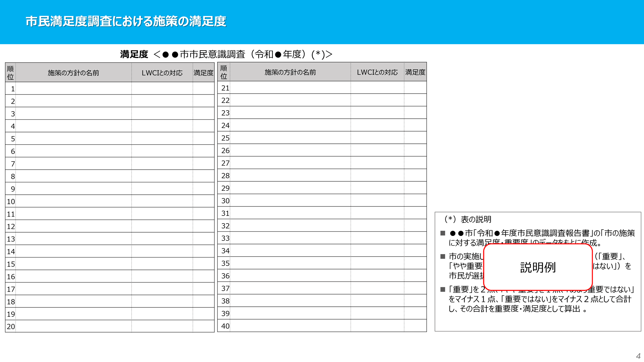The width and height of the screenshot is (644, 362).
Task: Click right table header LWCIとの対応
Action: pos(377,72)
